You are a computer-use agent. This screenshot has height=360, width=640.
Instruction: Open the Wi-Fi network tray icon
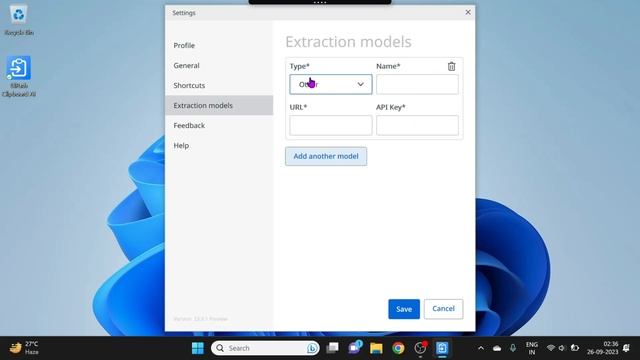pos(551,348)
